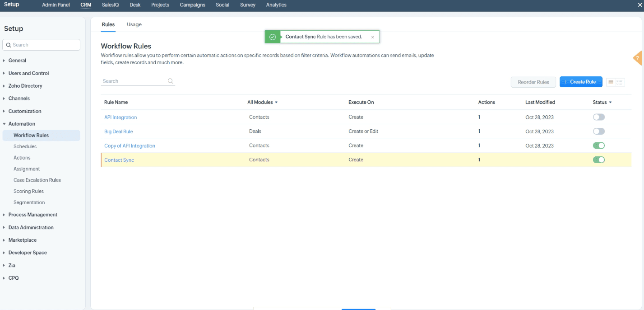This screenshot has width=644, height=310.
Task: Click the magnifier icon in rules search bar
Action: click(170, 81)
